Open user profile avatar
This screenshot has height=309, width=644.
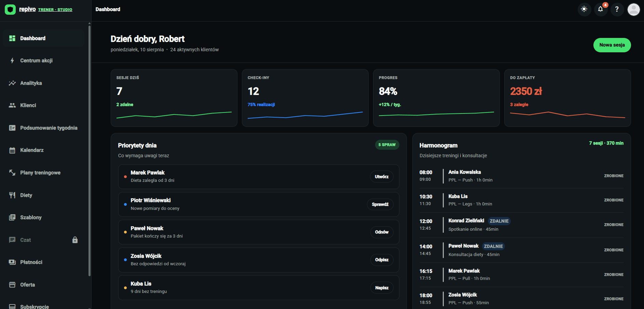[x=634, y=9]
